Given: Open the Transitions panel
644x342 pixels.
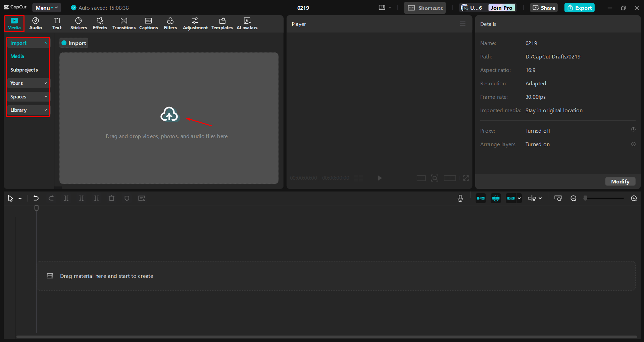Looking at the screenshot, I should (123, 23).
